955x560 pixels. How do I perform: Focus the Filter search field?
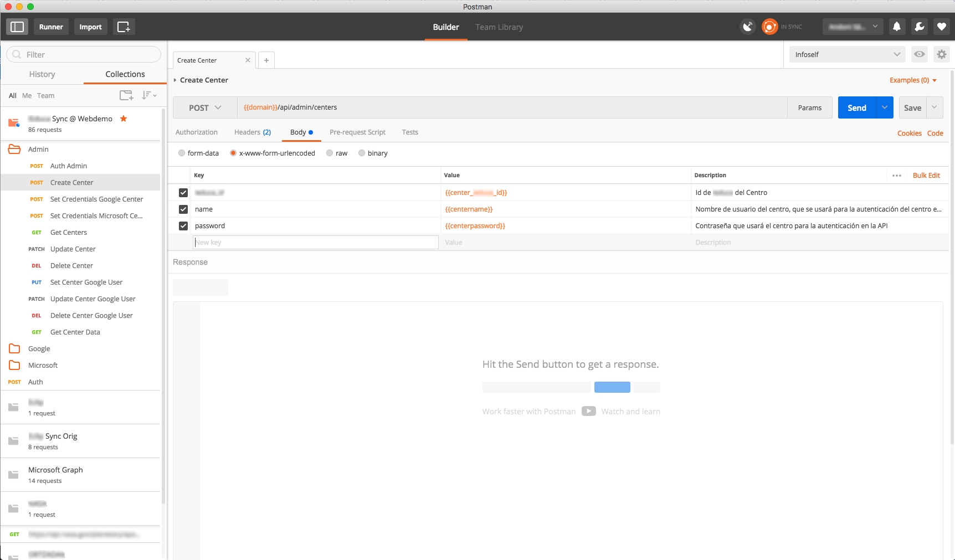click(x=84, y=54)
